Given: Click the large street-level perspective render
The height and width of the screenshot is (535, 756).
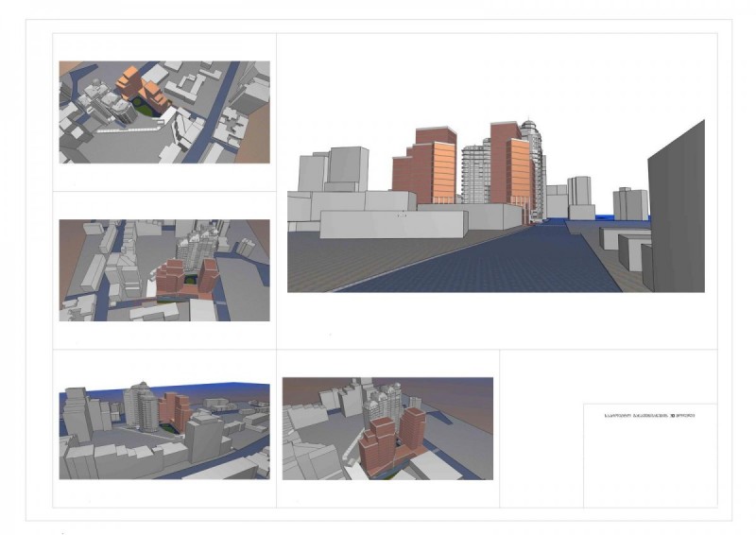Looking at the screenshot, I should point(495,206).
